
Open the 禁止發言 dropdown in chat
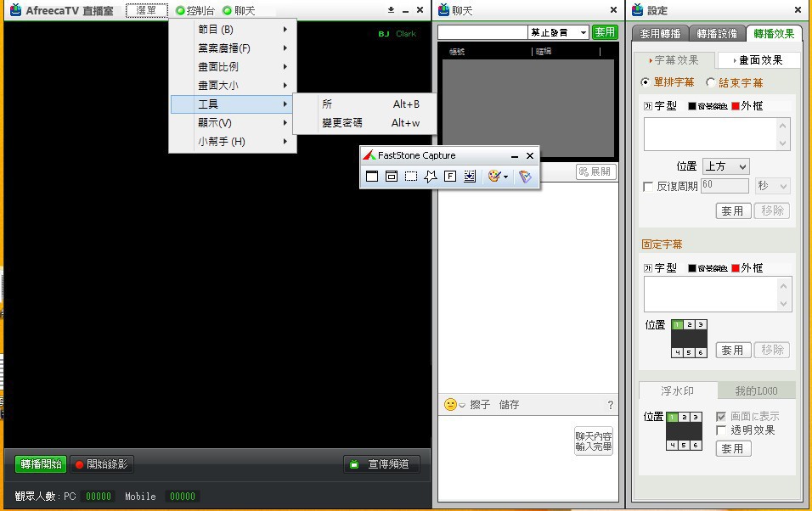point(558,32)
